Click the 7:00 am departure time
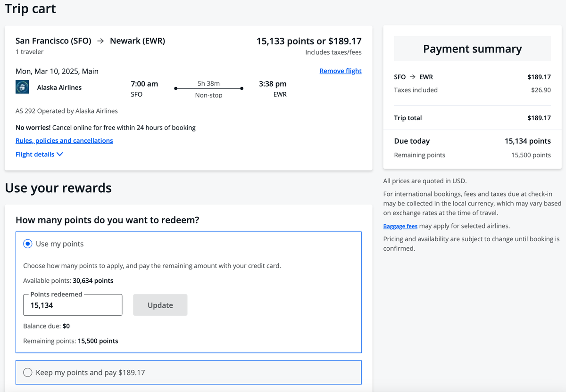The height and width of the screenshot is (392, 566). [144, 84]
